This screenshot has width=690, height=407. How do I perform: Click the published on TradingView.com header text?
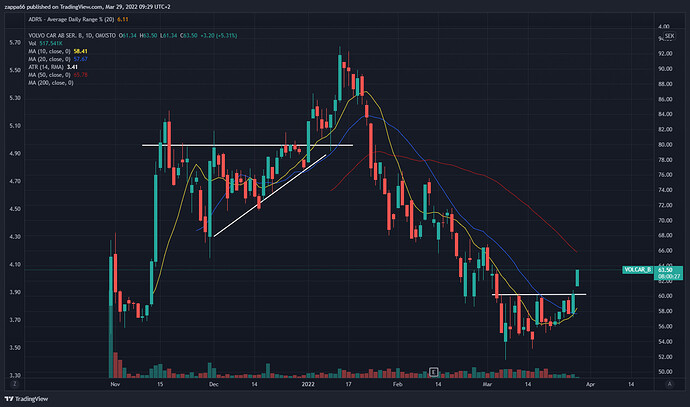click(87, 7)
